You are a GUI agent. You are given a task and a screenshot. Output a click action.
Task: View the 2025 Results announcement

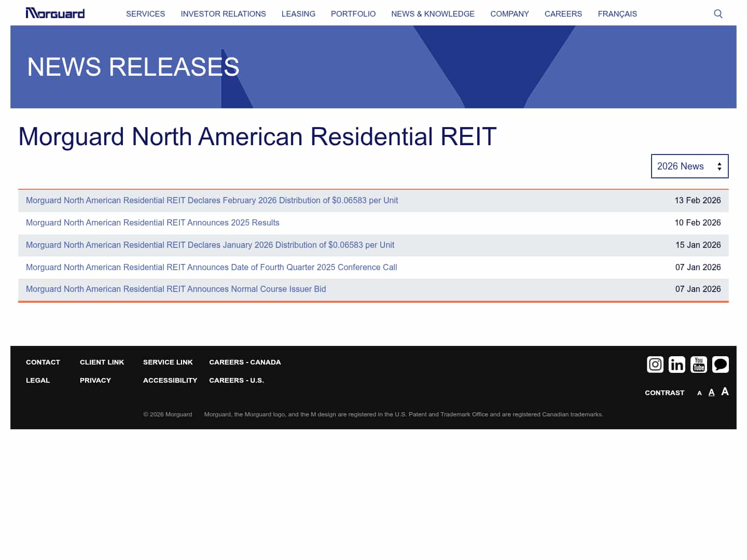153,222
